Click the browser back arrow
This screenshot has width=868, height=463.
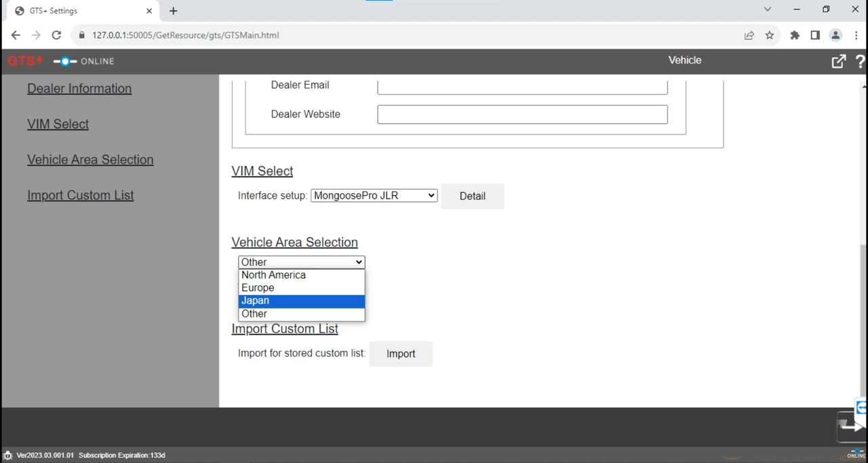[16, 35]
